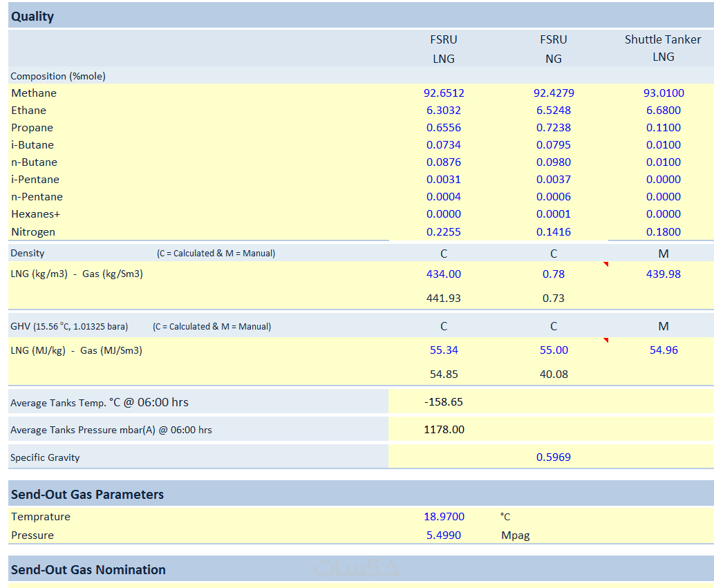
Task: Select Average Tanks Pressure mbar(A) label
Action: click(x=111, y=430)
